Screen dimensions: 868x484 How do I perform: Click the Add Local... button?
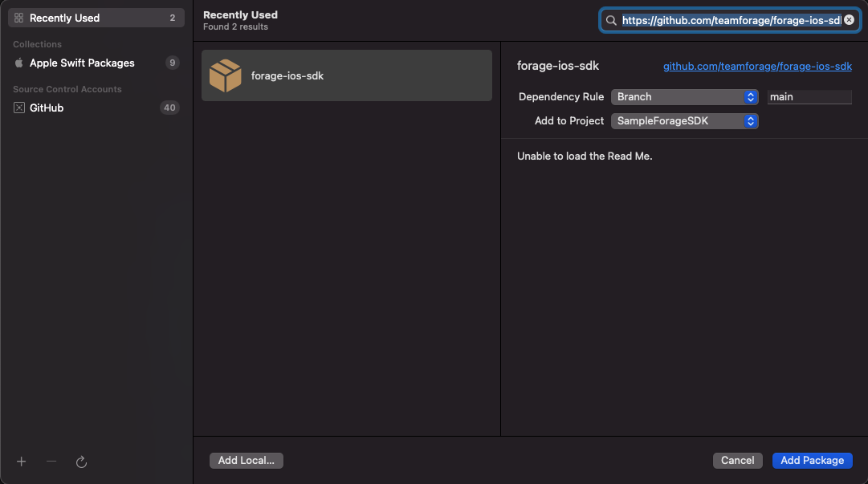pyautogui.click(x=247, y=460)
